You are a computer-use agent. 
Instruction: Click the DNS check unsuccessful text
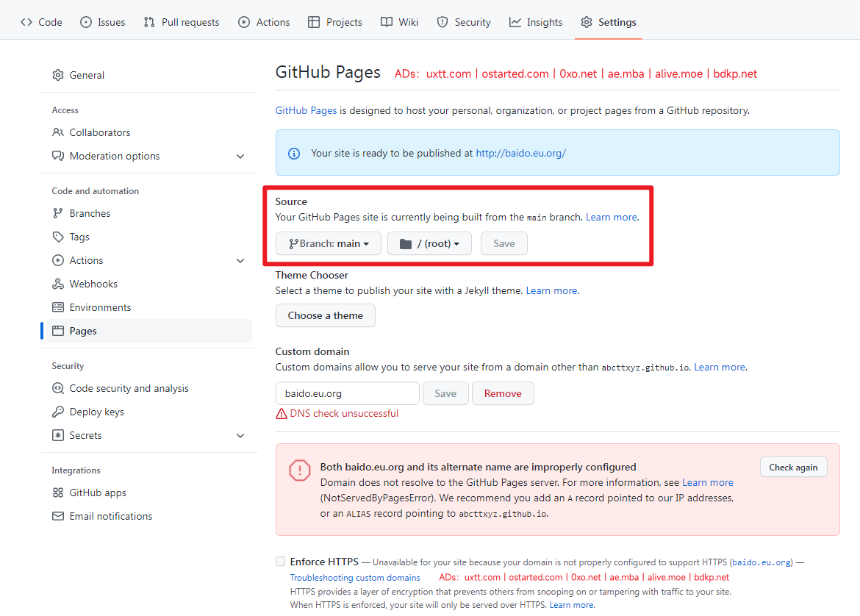point(344,414)
